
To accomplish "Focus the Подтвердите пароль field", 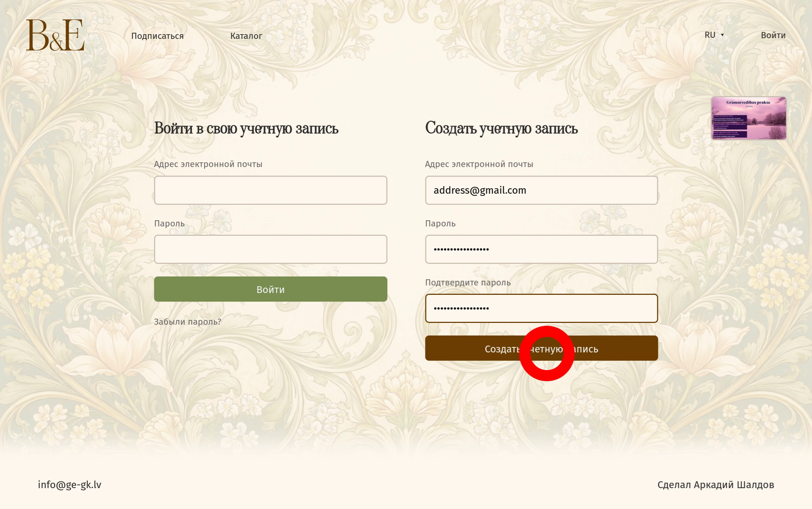I will tap(541, 308).
